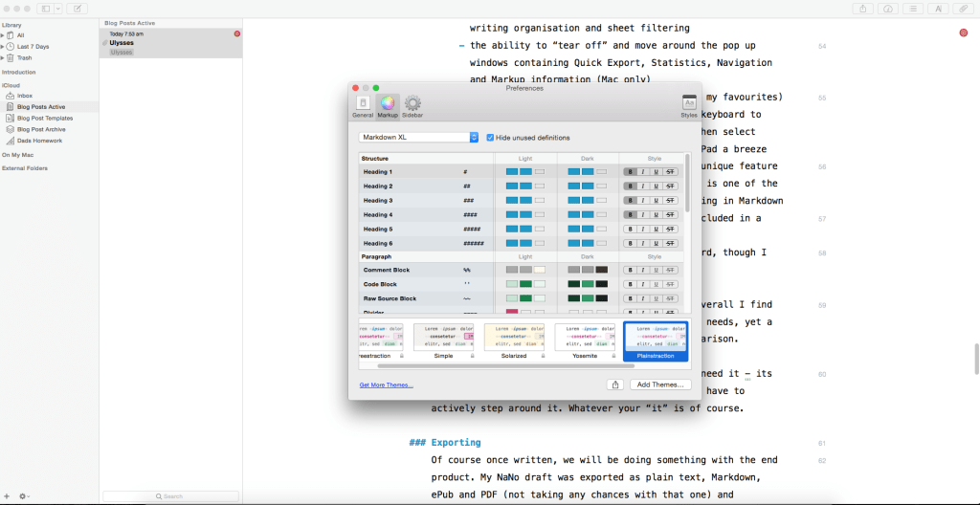Click the Trash bin icon in sidebar
Viewport: 980px width, 505px height.
point(10,57)
